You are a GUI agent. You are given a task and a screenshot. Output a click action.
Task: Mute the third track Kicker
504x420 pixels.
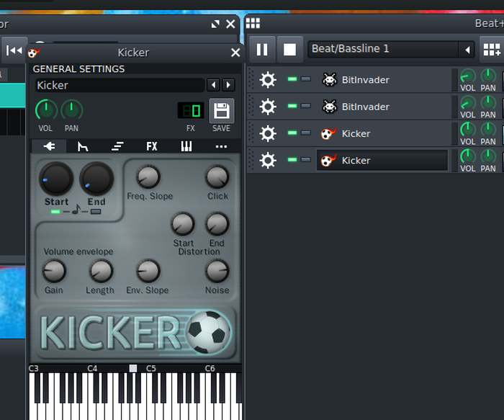pyautogui.click(x=292, y=133)
